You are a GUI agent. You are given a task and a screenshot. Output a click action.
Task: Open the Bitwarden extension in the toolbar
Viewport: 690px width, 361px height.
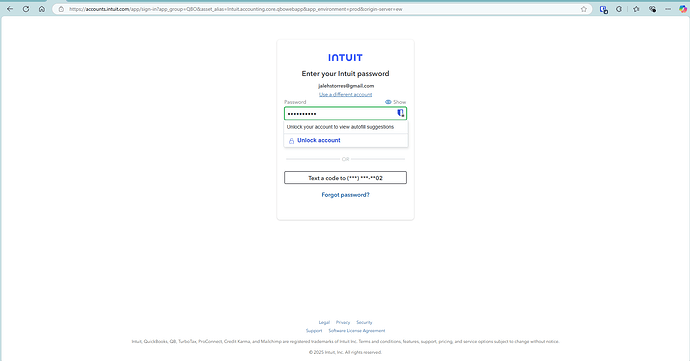coord(604,9)
